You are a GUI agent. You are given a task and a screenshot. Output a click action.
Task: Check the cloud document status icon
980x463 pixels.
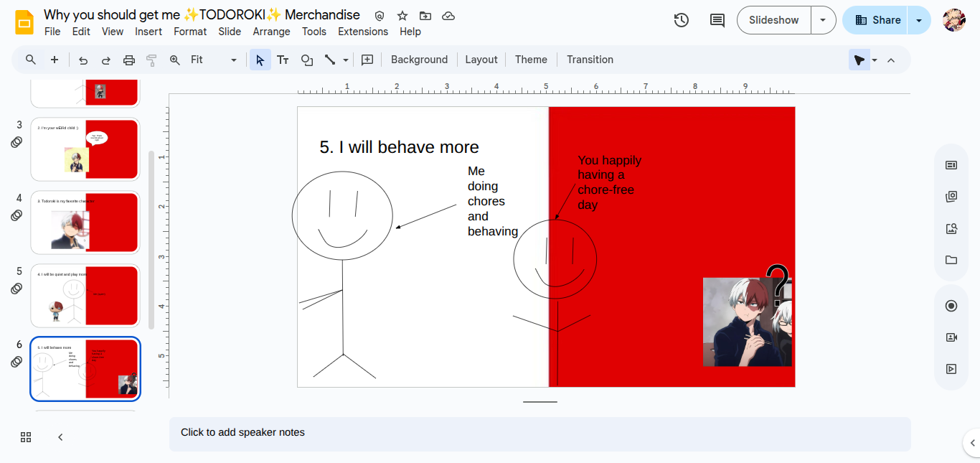pos(448,16)
